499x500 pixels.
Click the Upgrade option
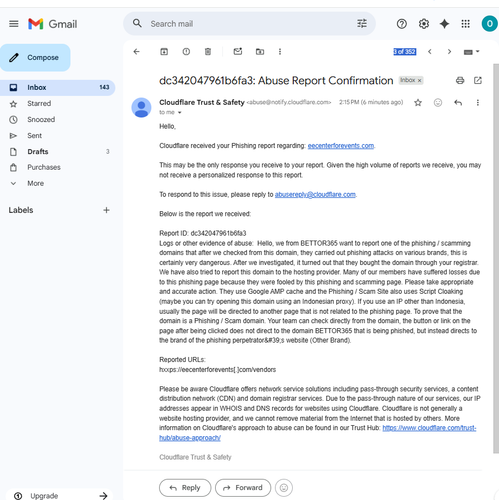pos(59,496)
